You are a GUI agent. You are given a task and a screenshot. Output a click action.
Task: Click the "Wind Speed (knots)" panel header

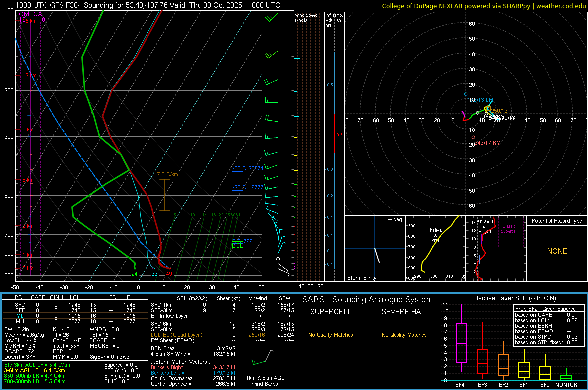[306, 17]
